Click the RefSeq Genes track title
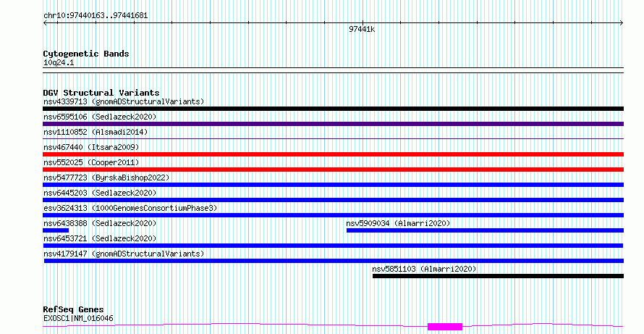Screen dimensions: 644x334 (74, 309)
